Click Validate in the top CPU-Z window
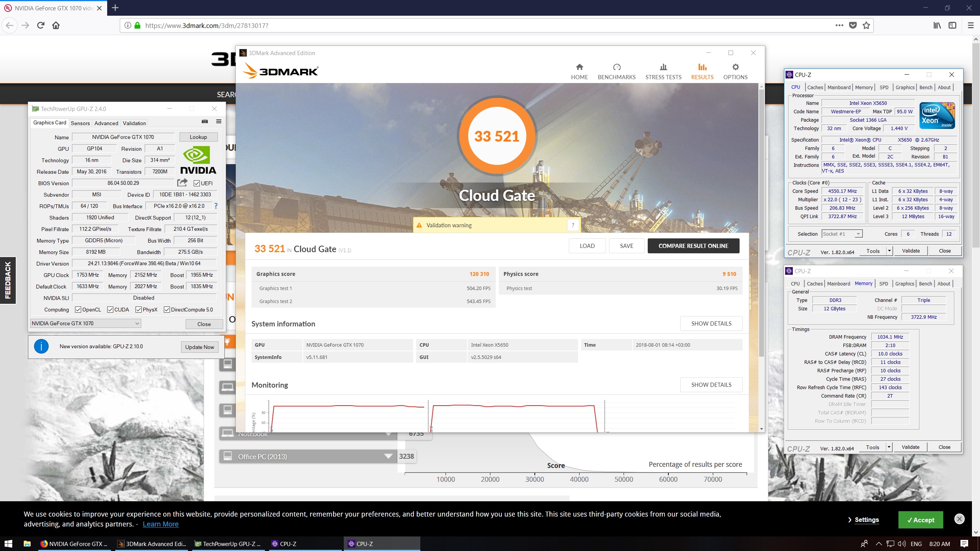980x551 pixels. [910, 251]
